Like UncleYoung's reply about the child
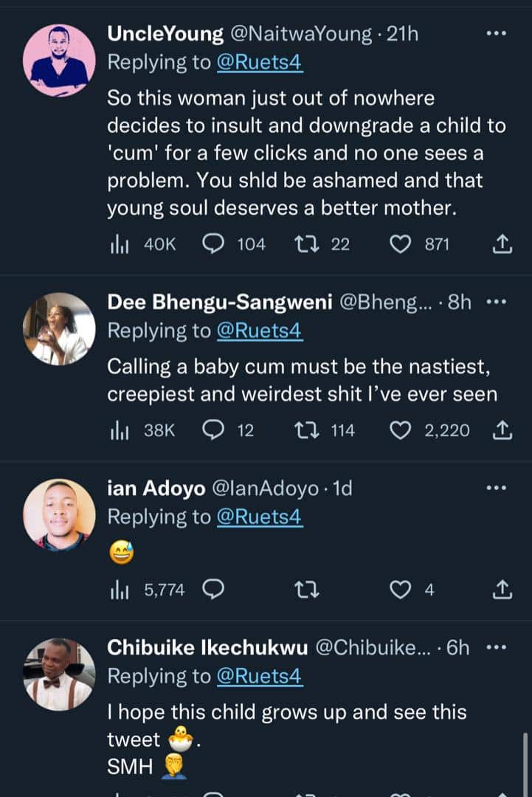 [399, 244]
